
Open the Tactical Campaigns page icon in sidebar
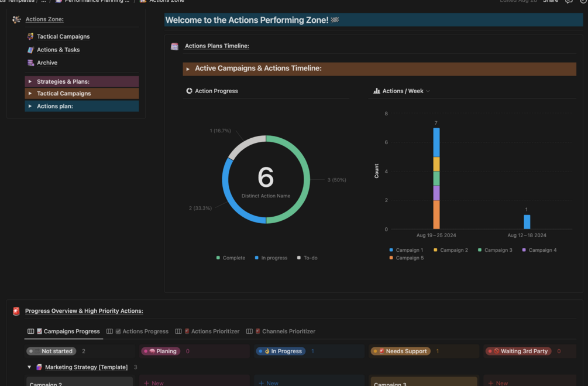pos(30,36)
